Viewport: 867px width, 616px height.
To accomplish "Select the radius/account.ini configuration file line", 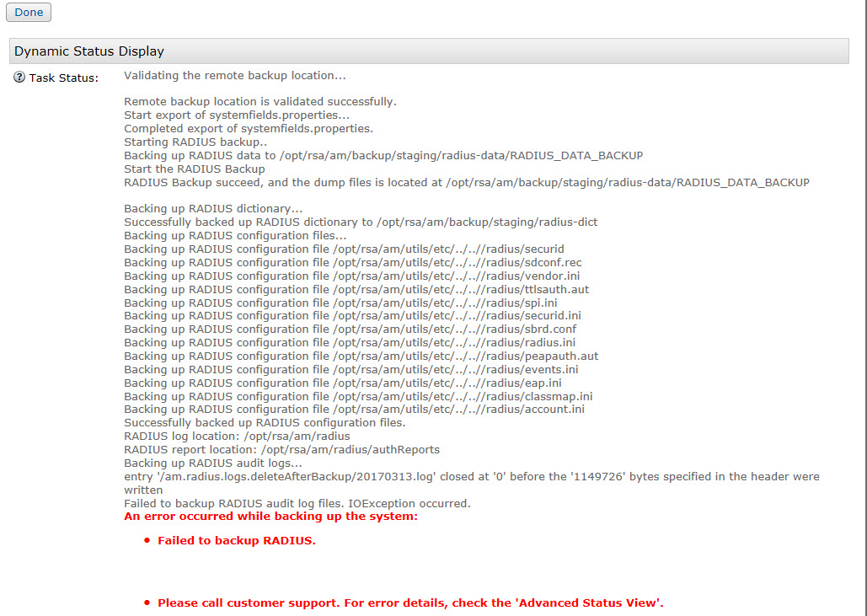I will [354, 410].
